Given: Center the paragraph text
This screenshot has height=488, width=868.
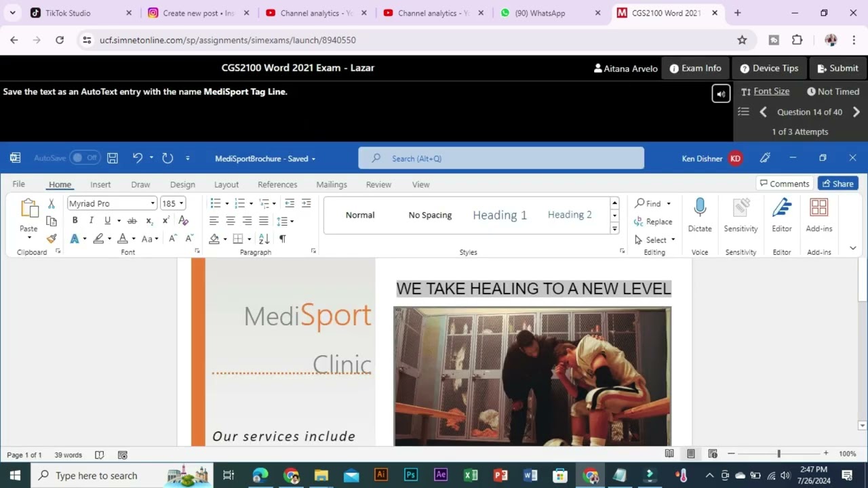Looking at the screenshot, I should point(231,221).
